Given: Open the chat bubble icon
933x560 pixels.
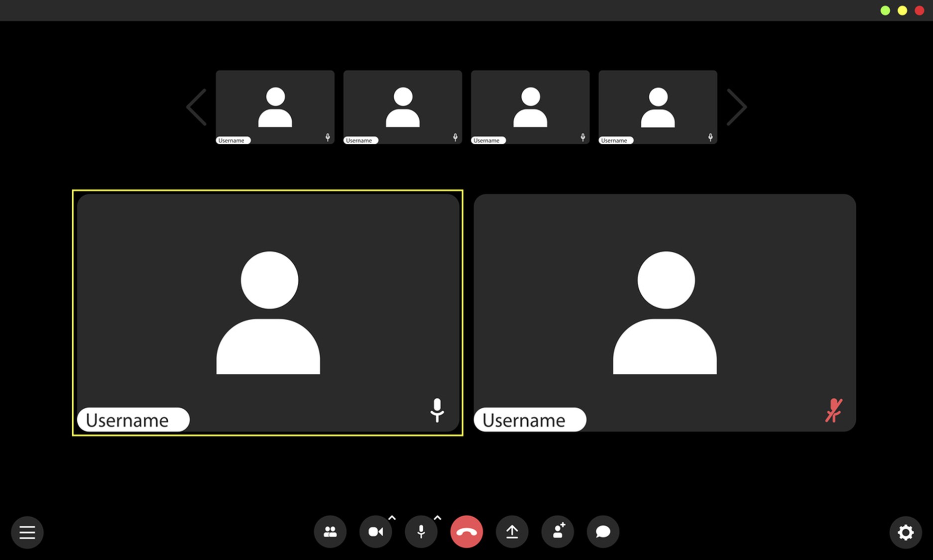Looking at the screenshot, I should pyautogui.click(x=603, y=532).
